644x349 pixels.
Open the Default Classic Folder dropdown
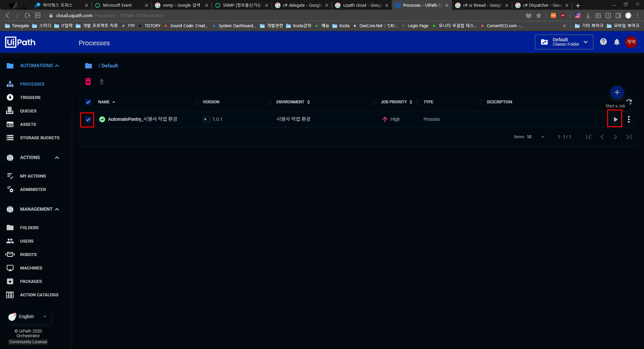click(x=564, y=42)
